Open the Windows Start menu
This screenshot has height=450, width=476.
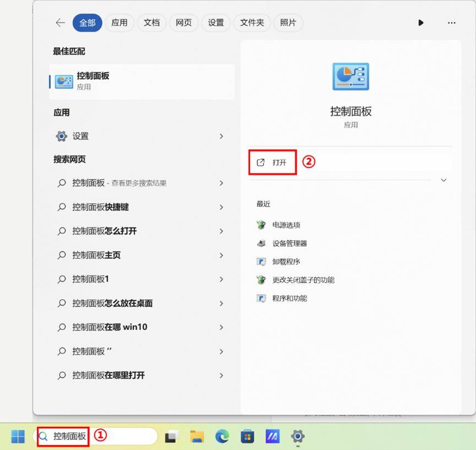tap(18, 437)
